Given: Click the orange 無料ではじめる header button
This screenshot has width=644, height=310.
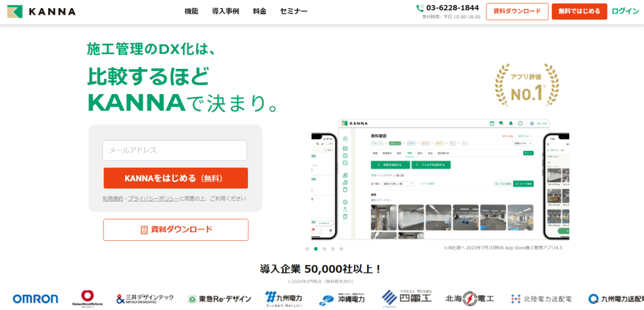Looking at the screenshot, I should point(580,11).
